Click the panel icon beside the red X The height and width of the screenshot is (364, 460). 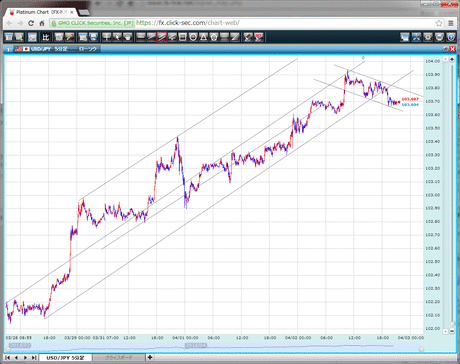(446, 49)
